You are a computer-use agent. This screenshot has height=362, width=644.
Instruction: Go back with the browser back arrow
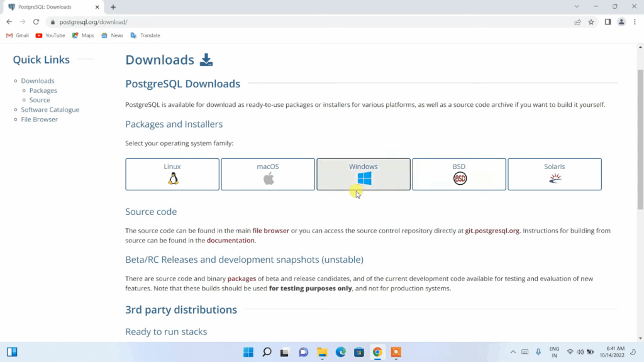9,22
